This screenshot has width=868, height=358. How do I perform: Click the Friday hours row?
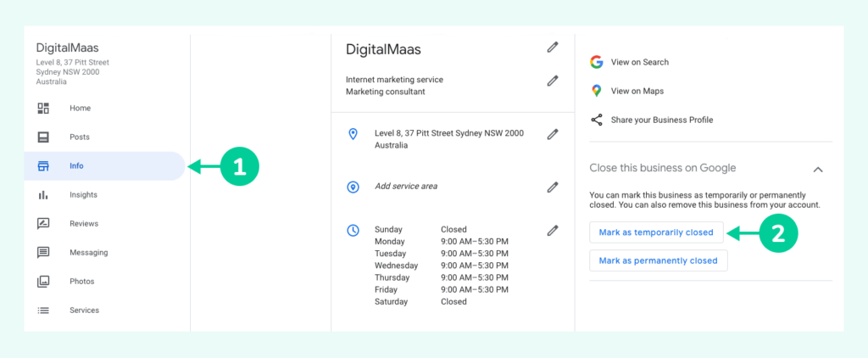pos(441,290)
